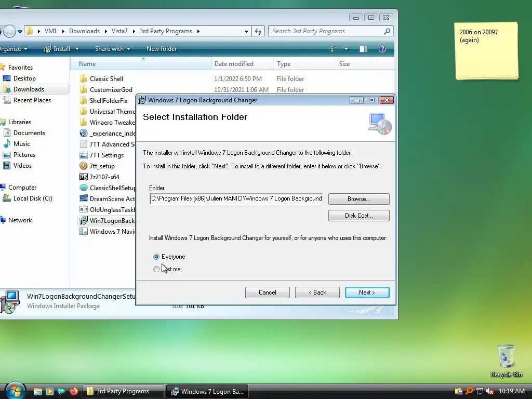The height and width of the screenshot is (399, 532).
Task: Navigate to VM1 in the breadcrumb
Action: [x=50, y=31]
